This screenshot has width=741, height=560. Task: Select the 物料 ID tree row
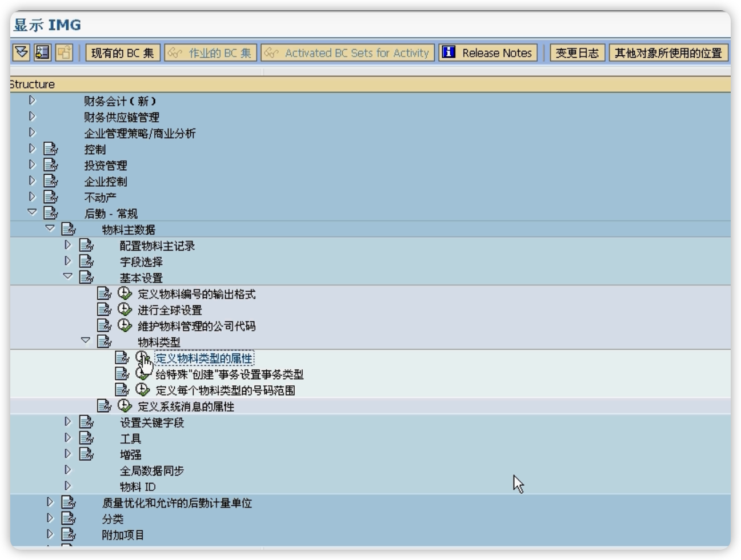138,487
